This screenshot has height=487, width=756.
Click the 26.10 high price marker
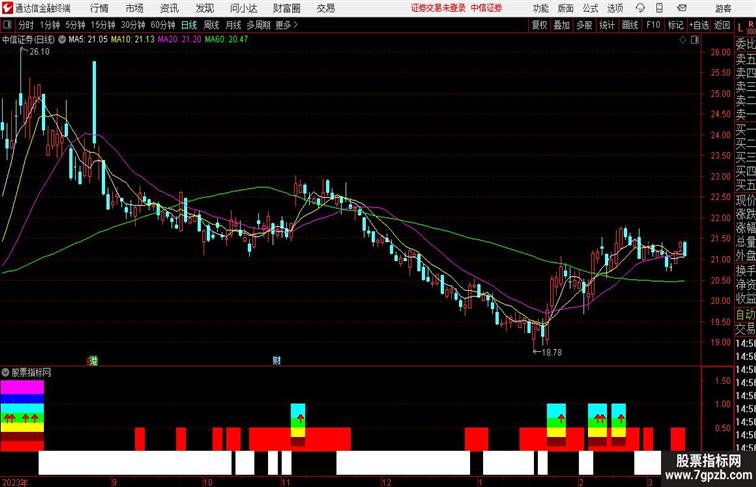tap(39, 52)
